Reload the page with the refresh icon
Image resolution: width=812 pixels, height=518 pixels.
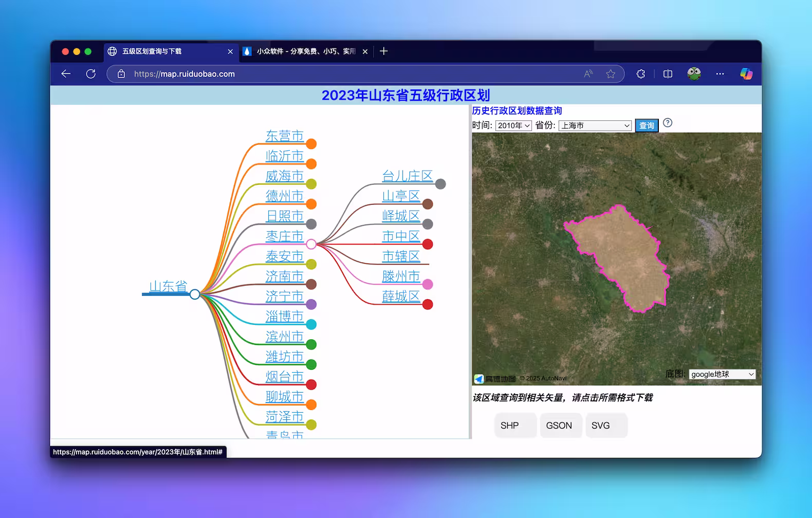tap(91, 74)
